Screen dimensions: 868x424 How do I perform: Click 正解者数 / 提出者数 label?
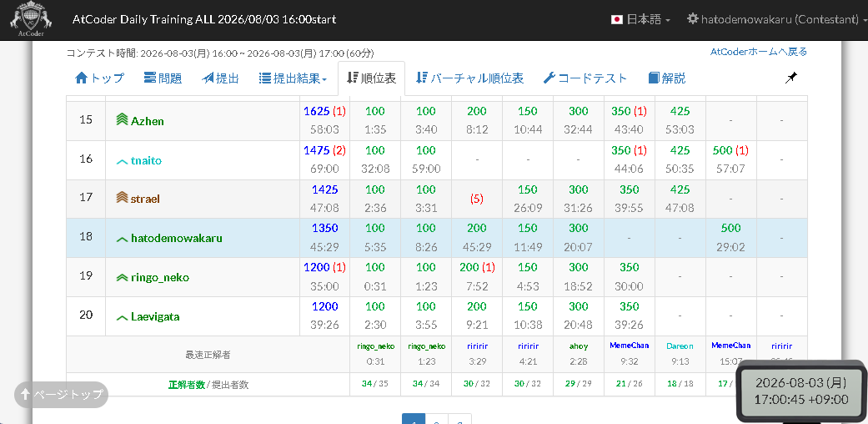point(208,385)
